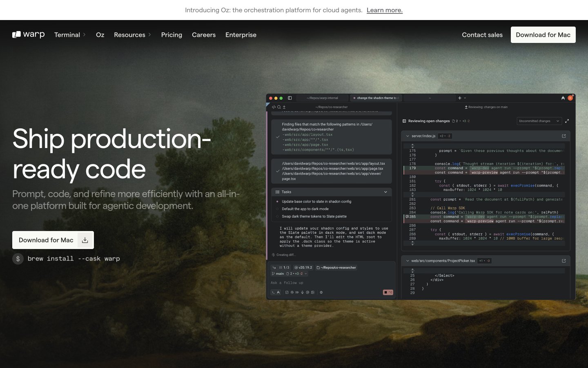Collapse the ProjectPicker.tsx diff chevron

coord(408,261)
